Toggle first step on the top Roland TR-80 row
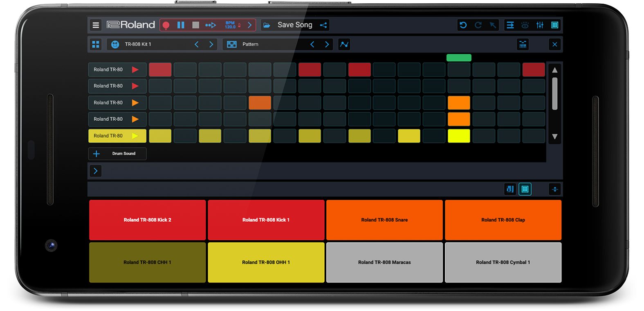 tap(160, 70)
